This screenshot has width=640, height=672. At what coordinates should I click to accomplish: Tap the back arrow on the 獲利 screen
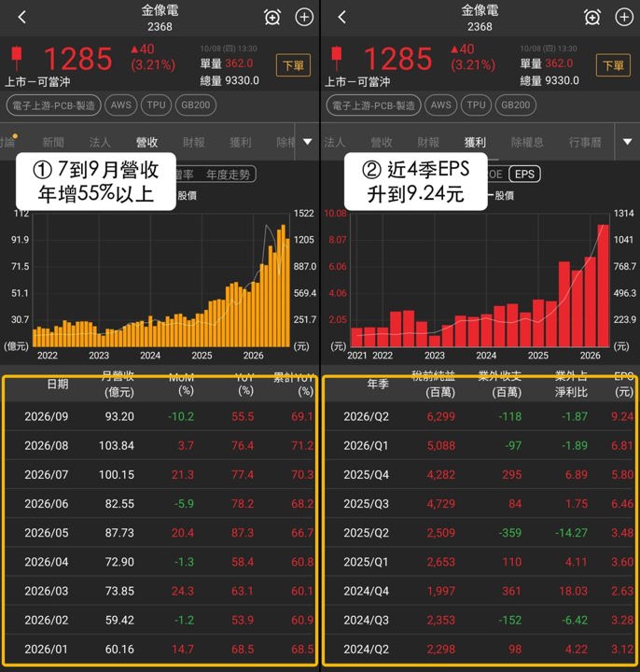click(x=341, y=17)
